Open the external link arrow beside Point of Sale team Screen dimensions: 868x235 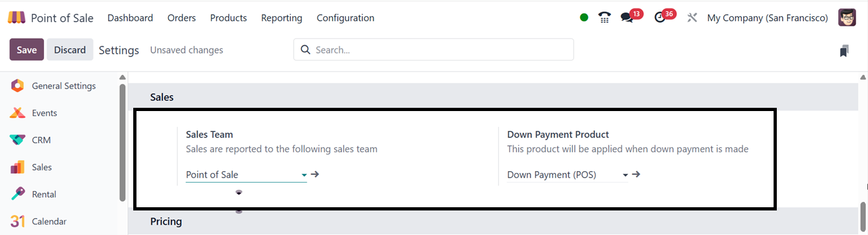tap(315, 174)
